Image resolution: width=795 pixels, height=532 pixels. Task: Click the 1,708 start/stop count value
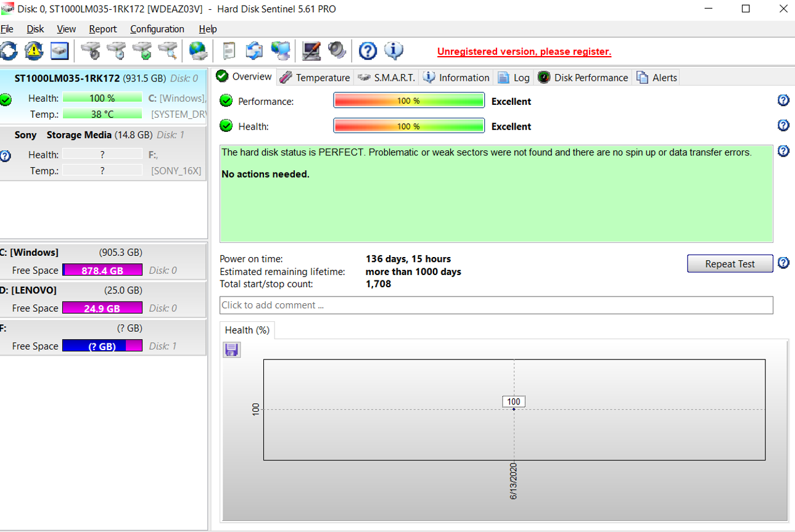coord(378,284)
